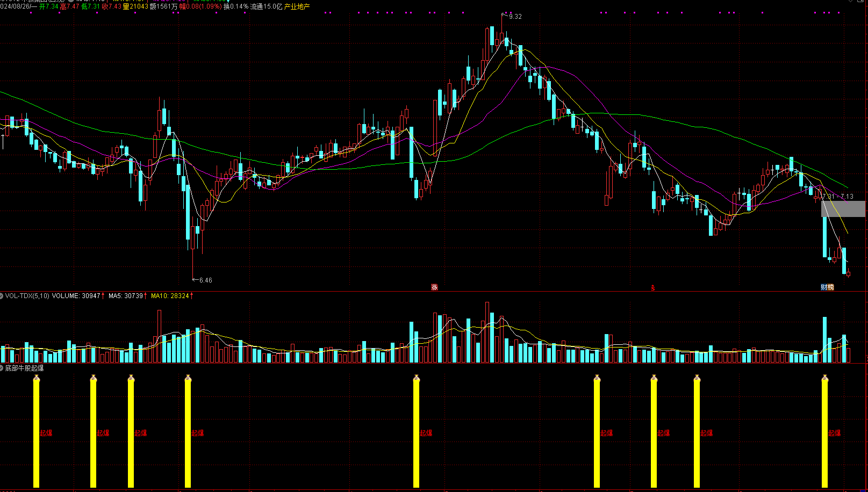Click the 量21043 volume value in header
Image resolution: width=868 pixels, height=492 pixels.
[135, 6]
